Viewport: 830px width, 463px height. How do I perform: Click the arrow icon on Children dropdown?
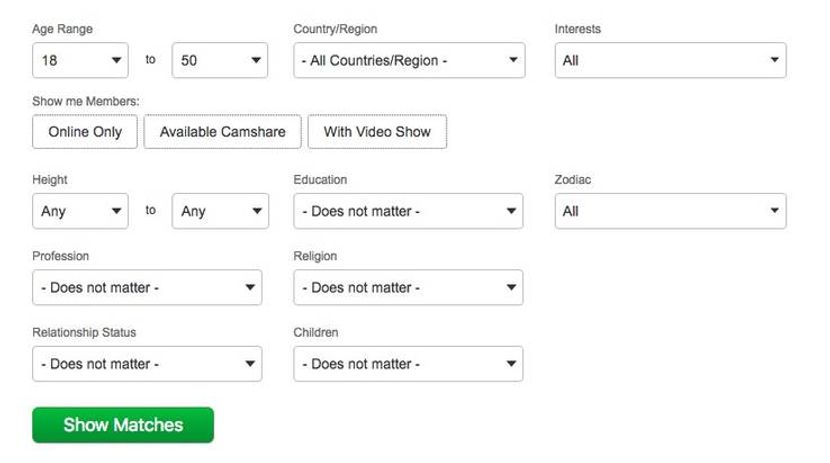click(x=511, y=364)
